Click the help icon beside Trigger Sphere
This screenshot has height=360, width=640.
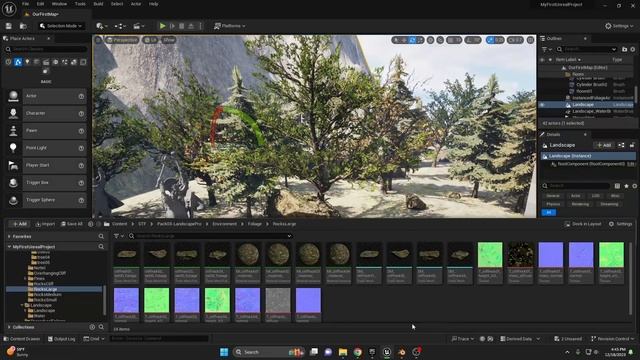81,200
